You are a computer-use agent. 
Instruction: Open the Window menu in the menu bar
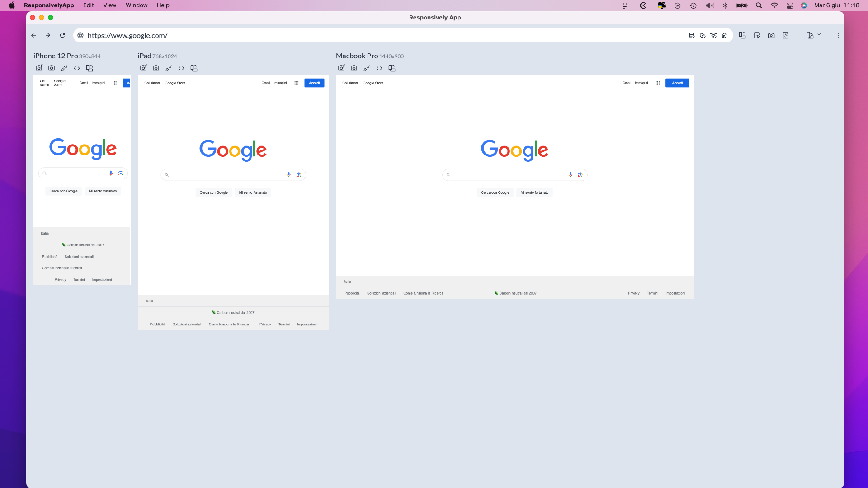[136, 5]
